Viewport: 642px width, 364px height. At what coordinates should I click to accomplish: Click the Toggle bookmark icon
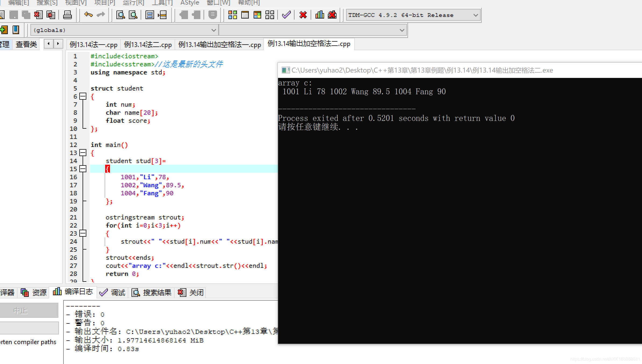point(16,30)
